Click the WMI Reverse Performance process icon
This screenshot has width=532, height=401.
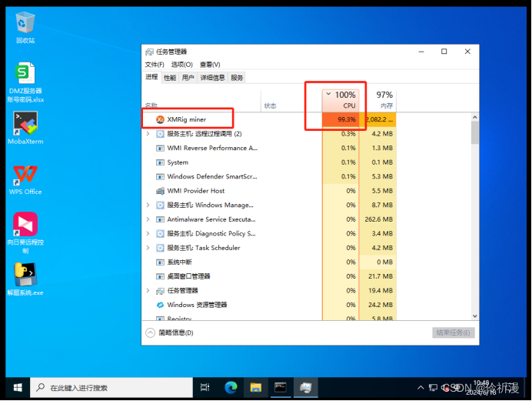[160, 149]
